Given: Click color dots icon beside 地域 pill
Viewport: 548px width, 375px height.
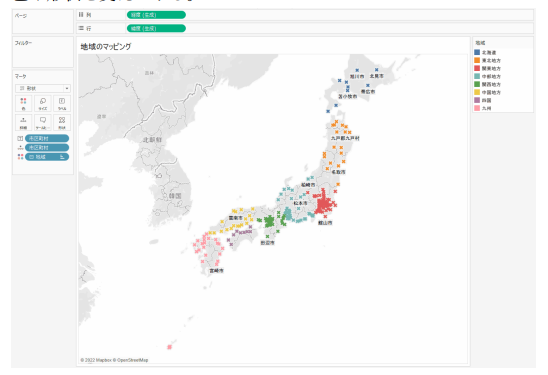Looking at the screenshot, I should click(x=20, y=157).
